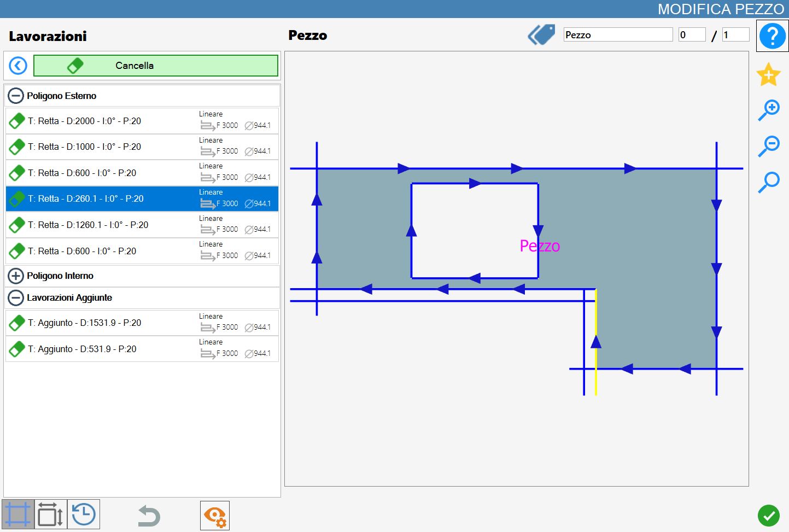789x532 pixels.
Task: Select row T: Retta - D:2000
Action: pos(142,121)
